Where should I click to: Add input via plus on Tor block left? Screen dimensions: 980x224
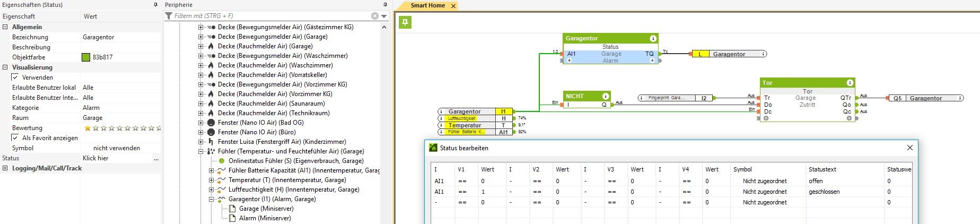pos(766,118)
